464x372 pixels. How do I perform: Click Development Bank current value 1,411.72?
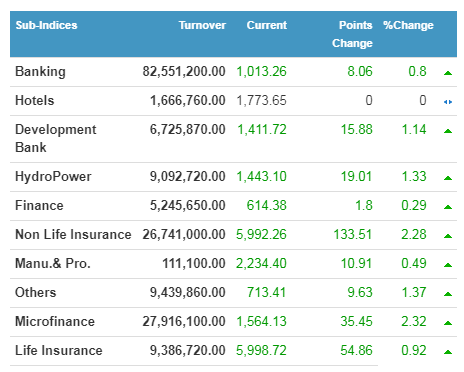262,129
